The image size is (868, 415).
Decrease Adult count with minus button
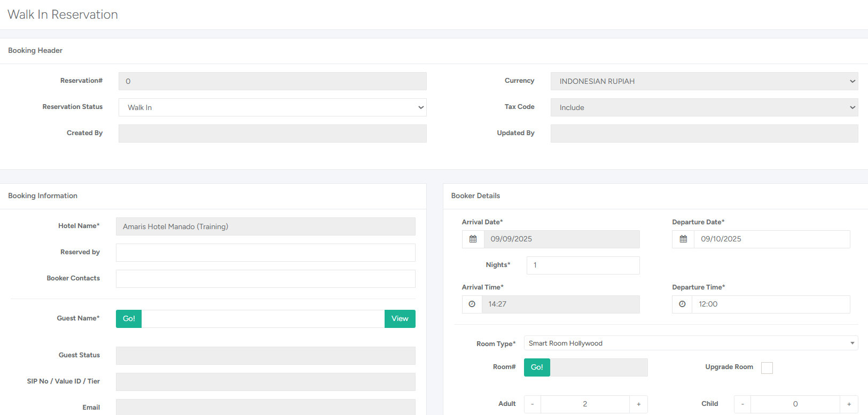[x=533, y=404]
